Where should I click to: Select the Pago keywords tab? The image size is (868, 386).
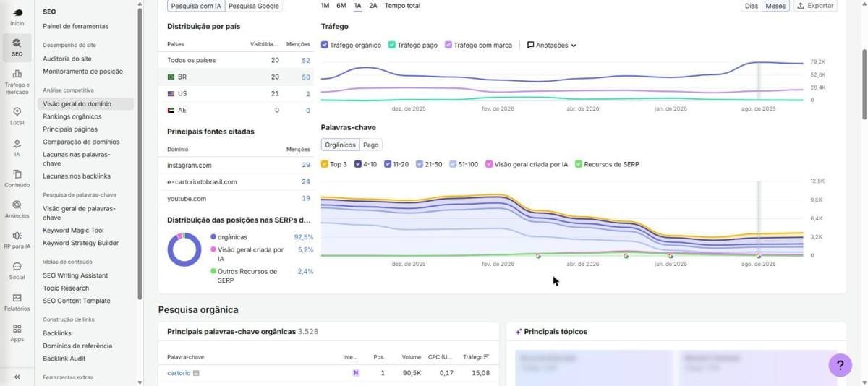pyautogui.click(x=370, y=145)
